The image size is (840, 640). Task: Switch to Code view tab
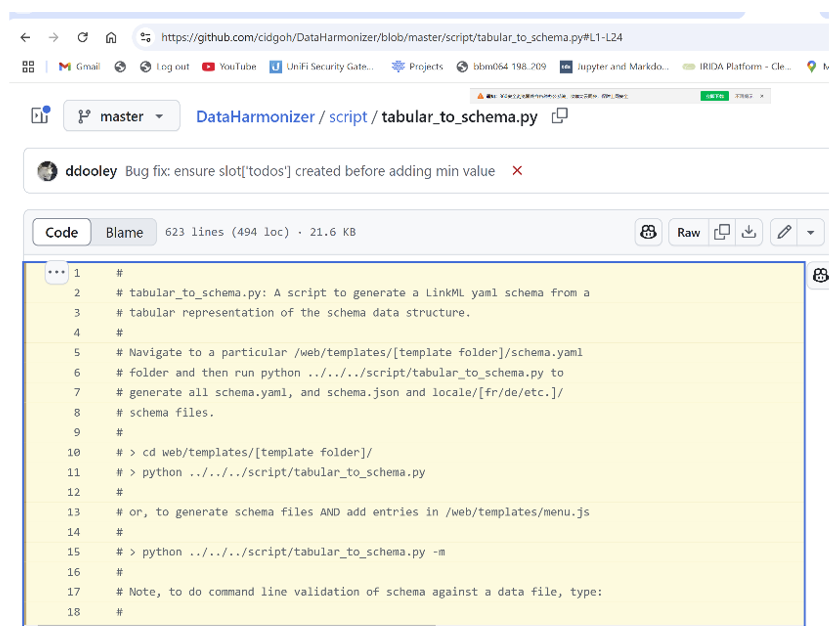pos(62,232)
